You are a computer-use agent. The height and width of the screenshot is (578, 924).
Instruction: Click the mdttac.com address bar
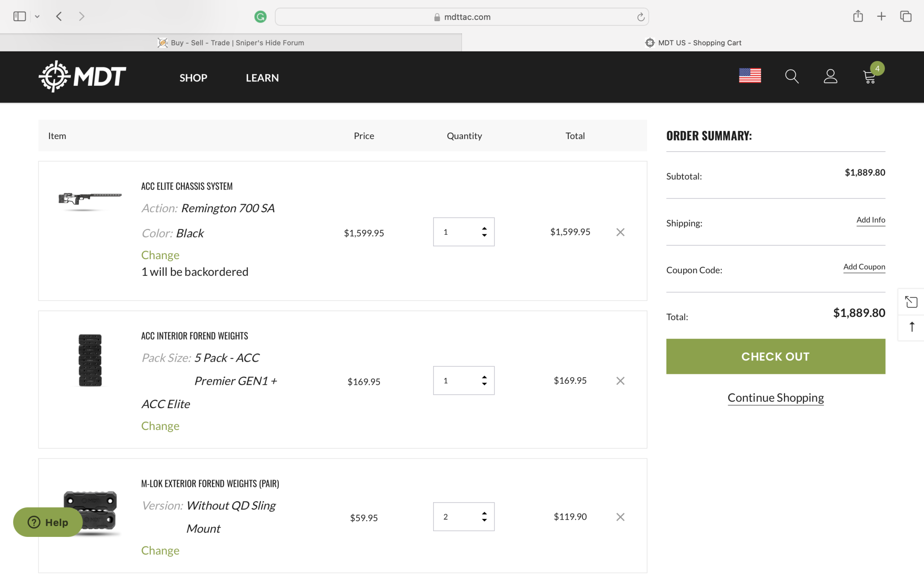click(462, 17)
